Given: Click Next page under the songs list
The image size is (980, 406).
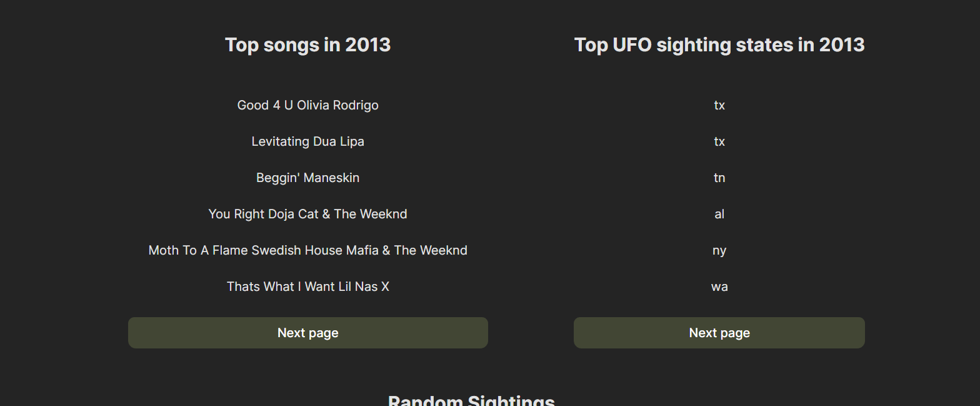Looking at the screenshot, I should (x=307, y=332).
